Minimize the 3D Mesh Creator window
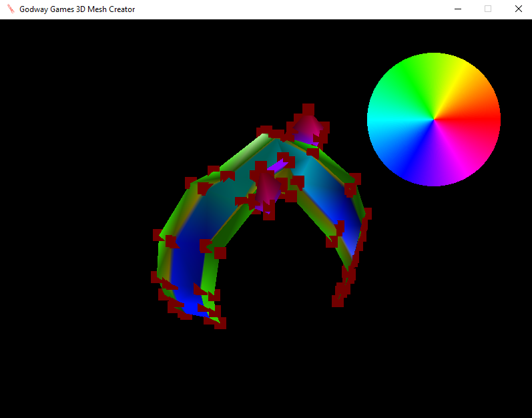Screen dimensions: 532x418 coord(458,9)
